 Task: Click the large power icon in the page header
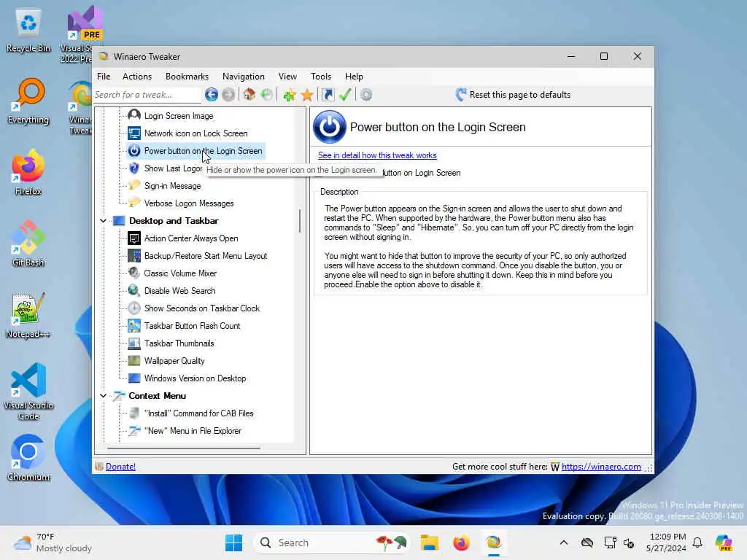click(329, 127)
